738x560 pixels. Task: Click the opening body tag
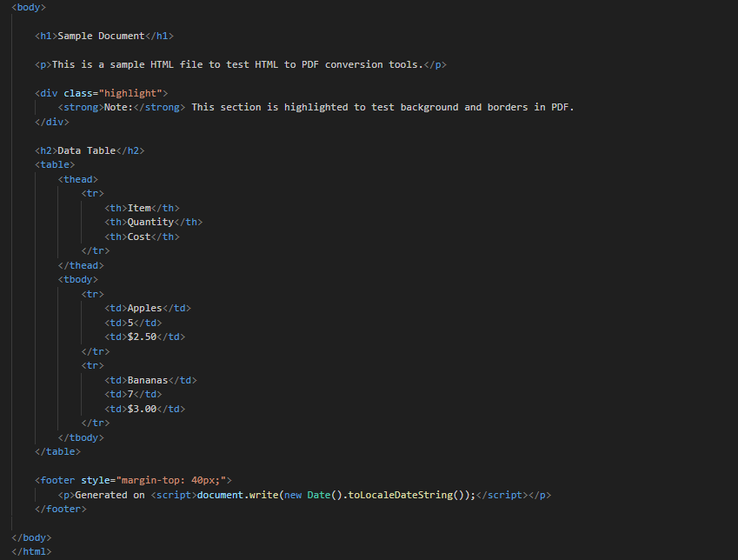click(x=29, y=7)
